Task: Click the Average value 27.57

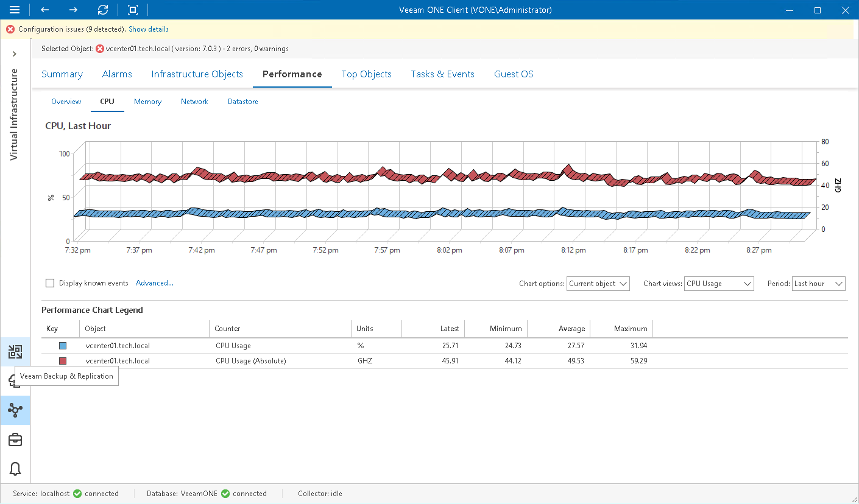Action: click(x=576, y=346)
